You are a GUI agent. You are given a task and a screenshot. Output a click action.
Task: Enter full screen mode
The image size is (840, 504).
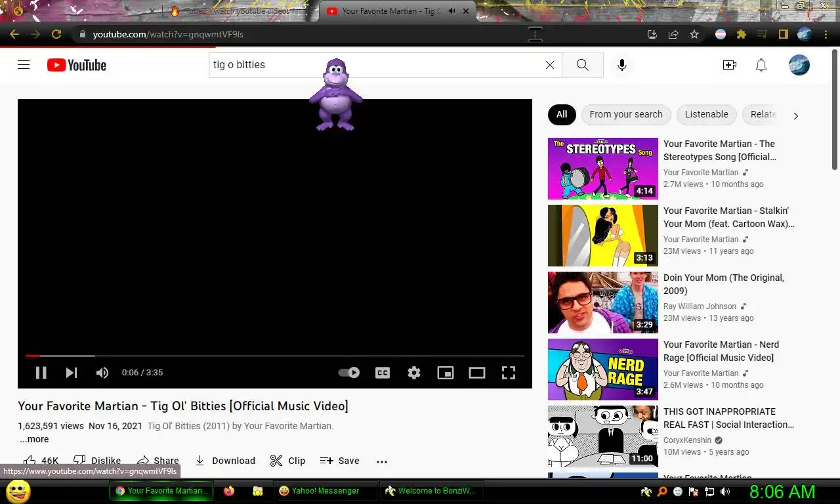coord(509,373)
